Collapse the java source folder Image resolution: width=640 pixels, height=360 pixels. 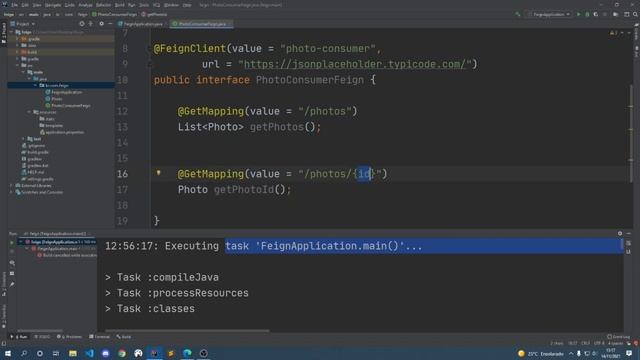click(29, 79)
